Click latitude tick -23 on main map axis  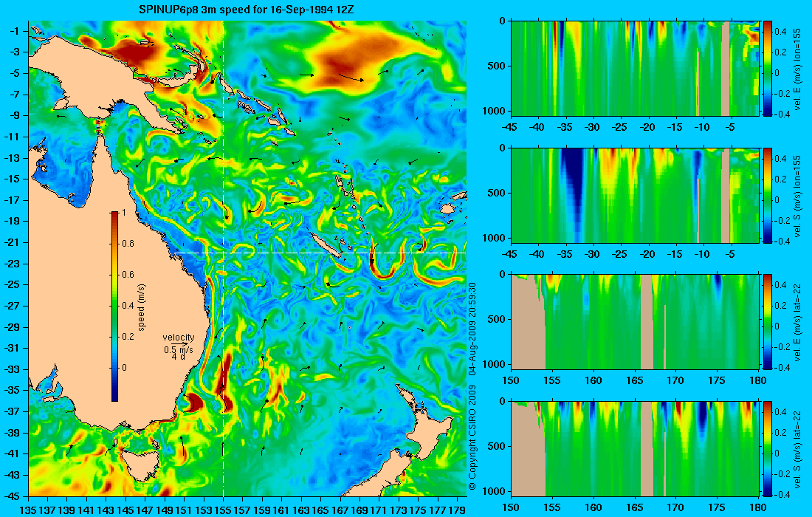click(x=12, y=263)
